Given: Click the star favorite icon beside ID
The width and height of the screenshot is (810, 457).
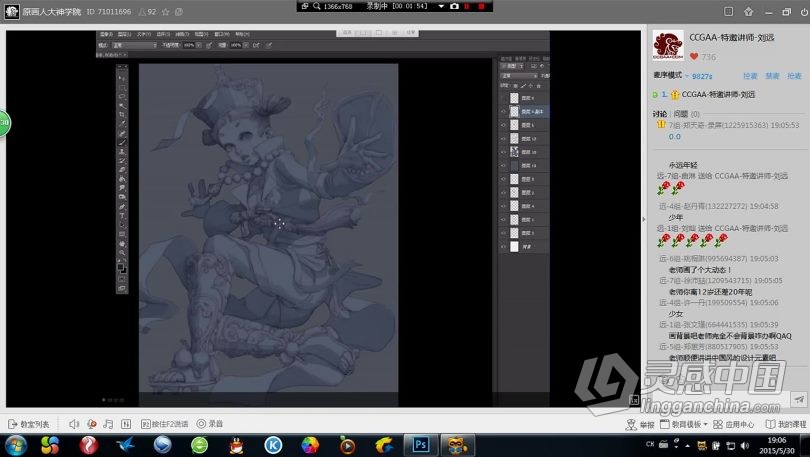Looking at the screenshot, I should [165, 11].
